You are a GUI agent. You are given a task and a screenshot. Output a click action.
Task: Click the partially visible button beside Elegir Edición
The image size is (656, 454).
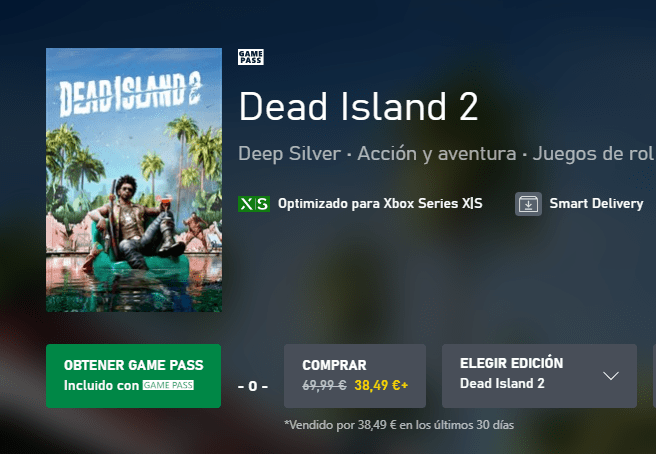pyautogui.click(x=654, y=376)
